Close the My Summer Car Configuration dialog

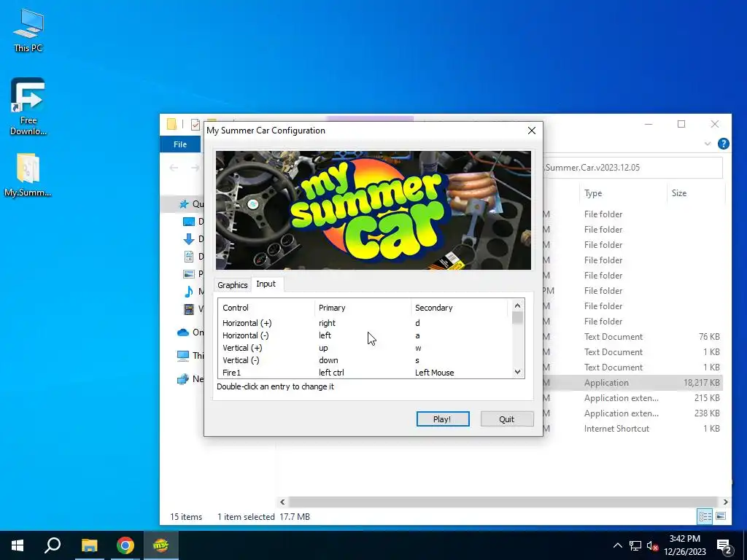click(x=532, y=131)
